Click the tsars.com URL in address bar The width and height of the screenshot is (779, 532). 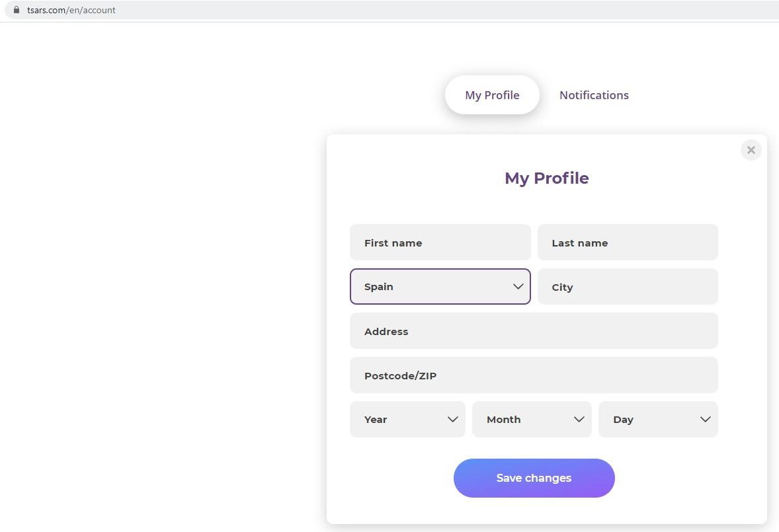(x=71, y=10)
